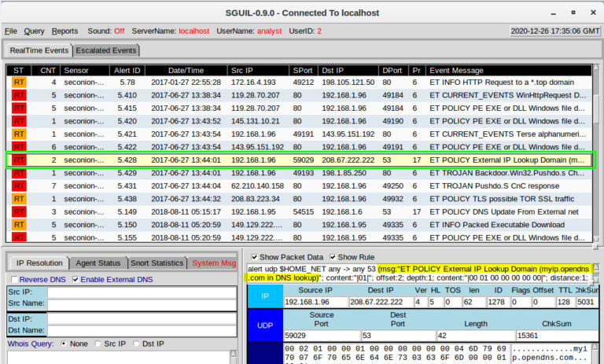Click the Whois results scrollbar up arrow
Viewport: 604px width, 364px height.
point(233,353)
